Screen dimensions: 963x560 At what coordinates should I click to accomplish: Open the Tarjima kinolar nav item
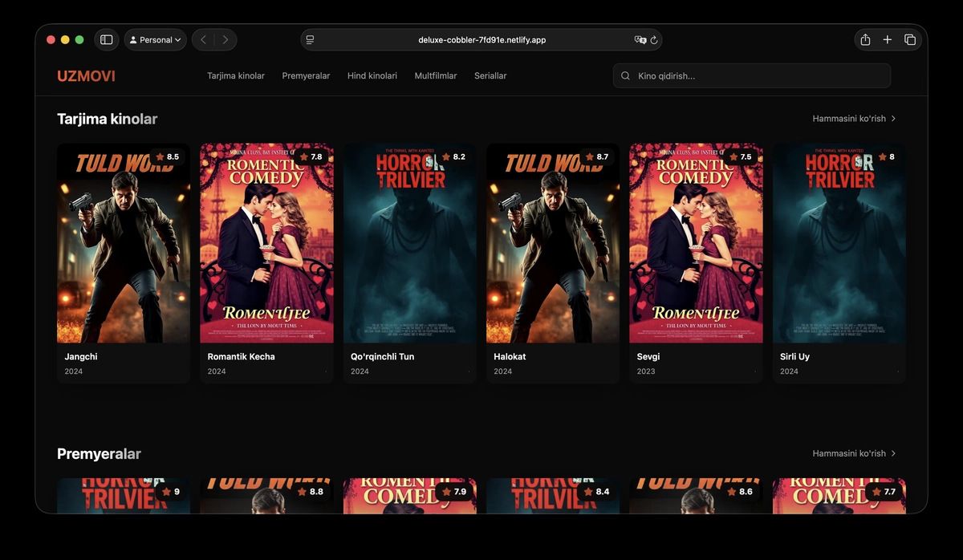pyautogui.click(x=236, y=75)
